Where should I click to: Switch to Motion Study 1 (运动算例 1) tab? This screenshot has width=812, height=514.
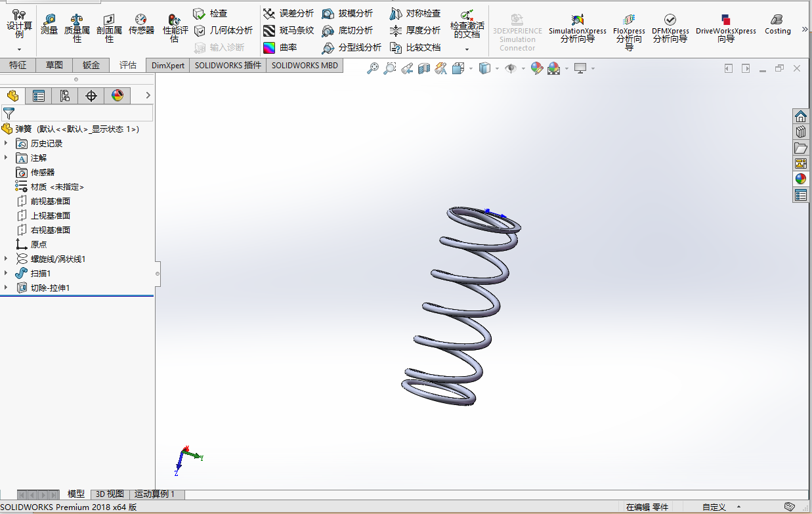pyautogui.click(x=156, y=494)
